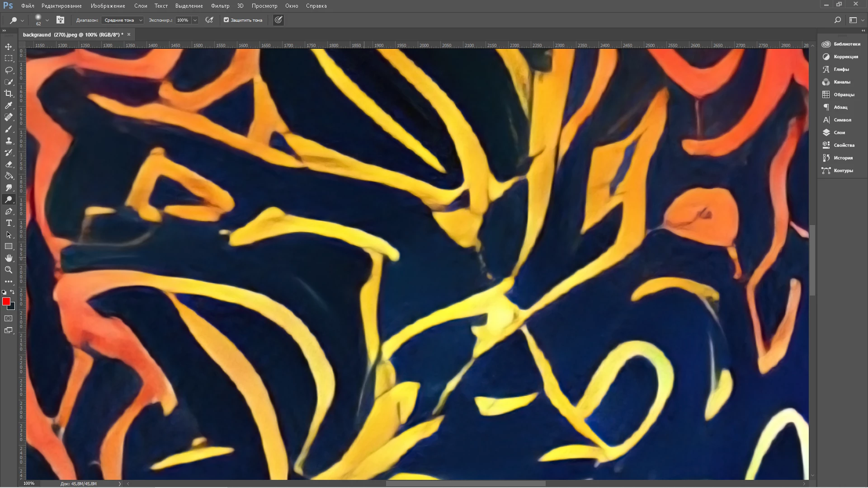
Task: Select the Zoom tool in toolbar
Action: coord(9,270)
